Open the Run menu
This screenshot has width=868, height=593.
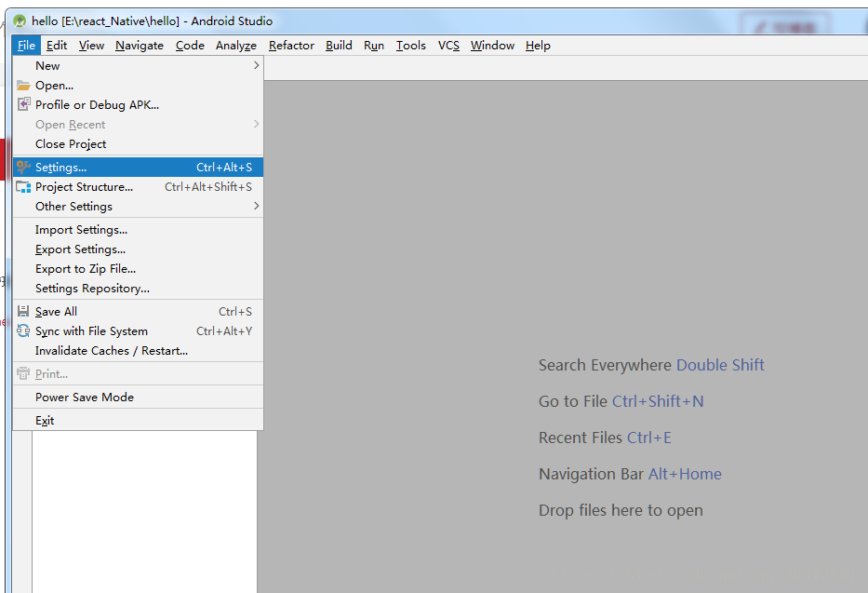(x=374, y=46)
